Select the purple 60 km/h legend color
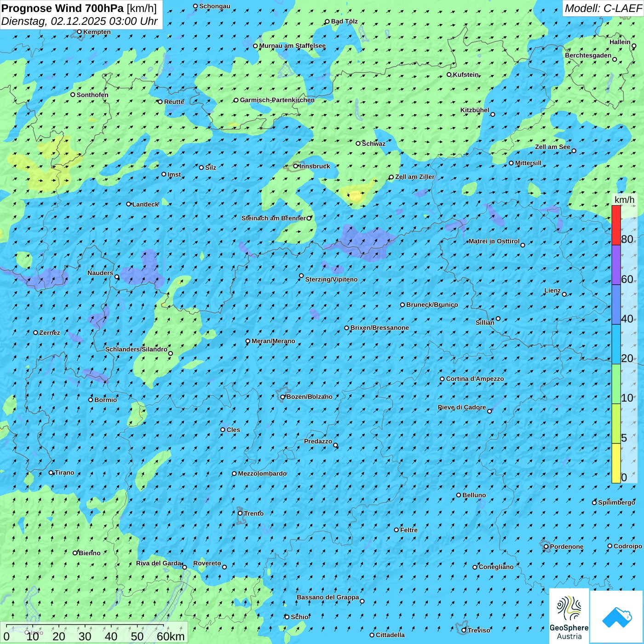The width and height of the screenshot is (644, 644). click(x=616, y=265)
